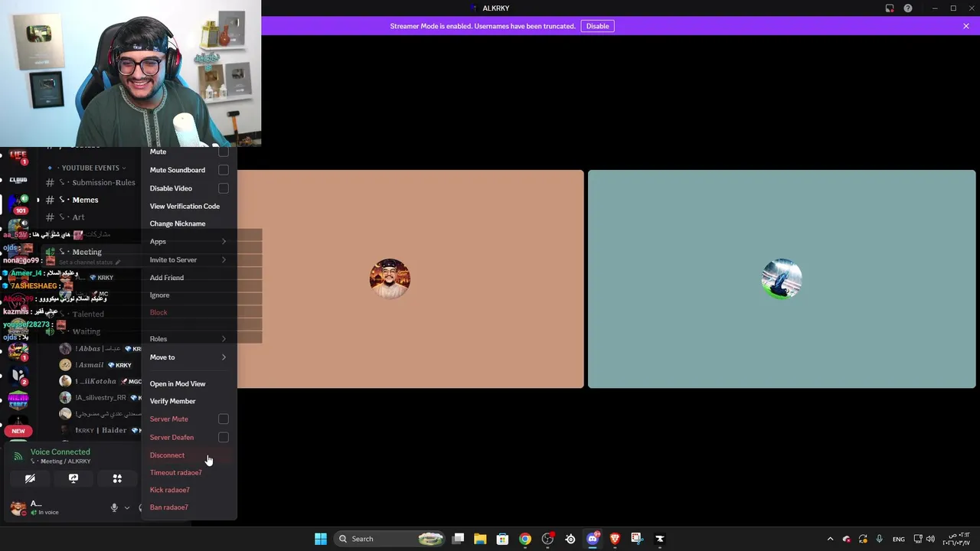
Task: Turn on camera in voice panel
Action: click(x=30, y=478)
